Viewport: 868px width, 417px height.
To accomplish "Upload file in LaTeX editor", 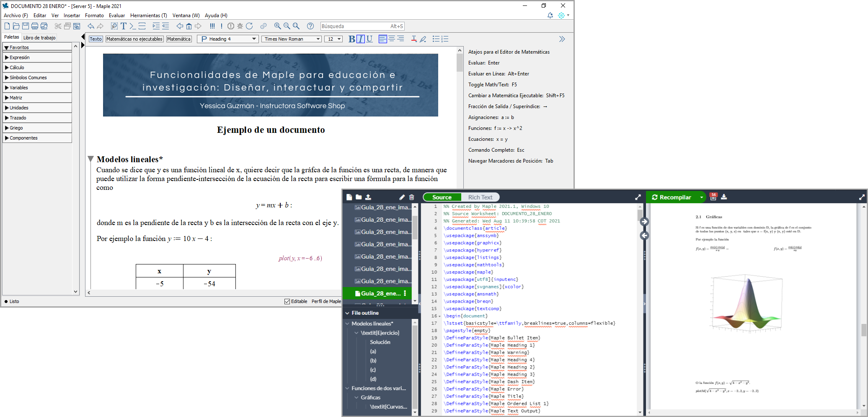I will (x=368, y=197).
